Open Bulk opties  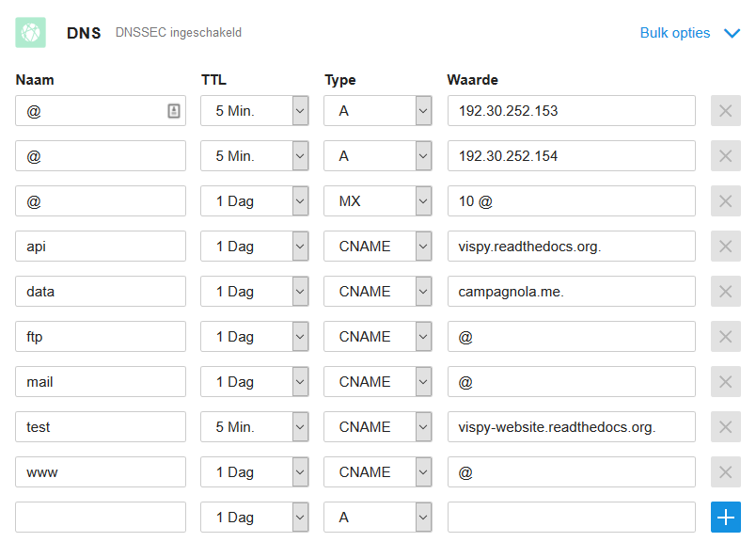pyautogui.click(x=675, y=32)
